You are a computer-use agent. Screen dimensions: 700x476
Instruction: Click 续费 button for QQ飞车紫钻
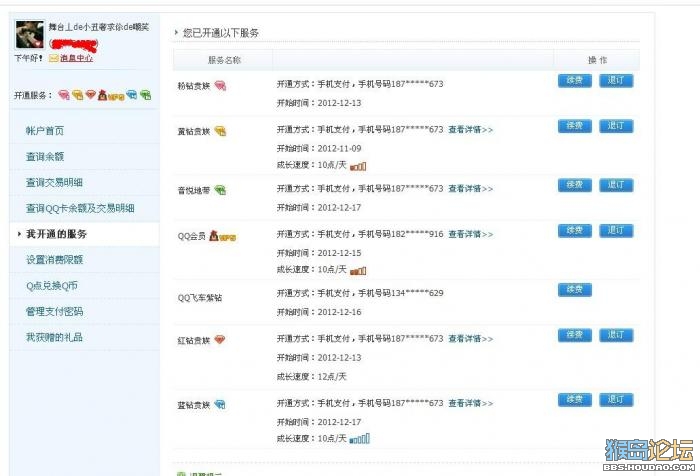575,290
